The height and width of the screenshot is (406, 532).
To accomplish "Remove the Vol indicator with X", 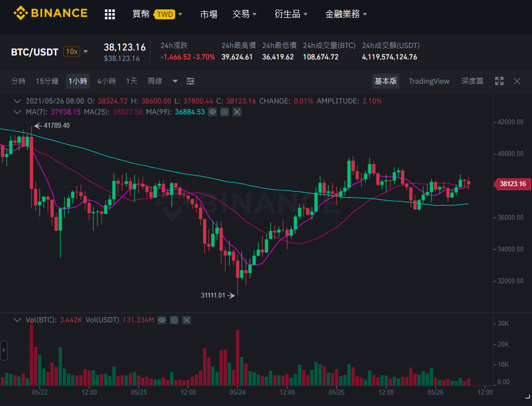I will (x=187, y=320).
